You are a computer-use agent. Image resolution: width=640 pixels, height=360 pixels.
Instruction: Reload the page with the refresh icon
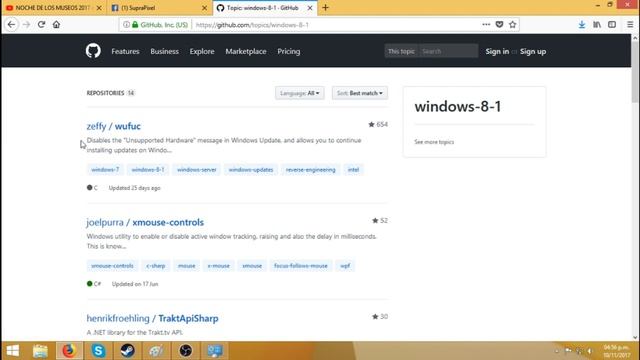click(x=41, y=24)
